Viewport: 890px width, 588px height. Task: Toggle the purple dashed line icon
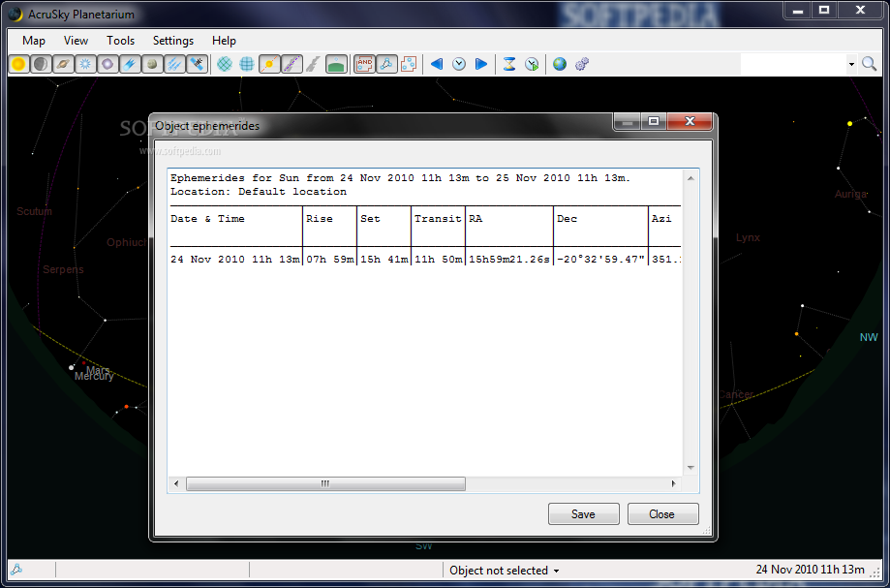292,64
